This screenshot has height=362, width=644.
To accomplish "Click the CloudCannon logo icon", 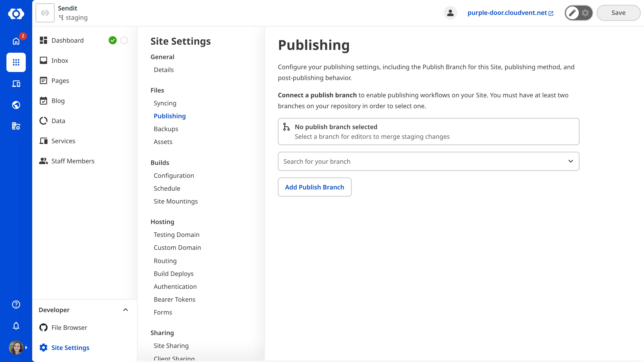I will pos(16,13).
